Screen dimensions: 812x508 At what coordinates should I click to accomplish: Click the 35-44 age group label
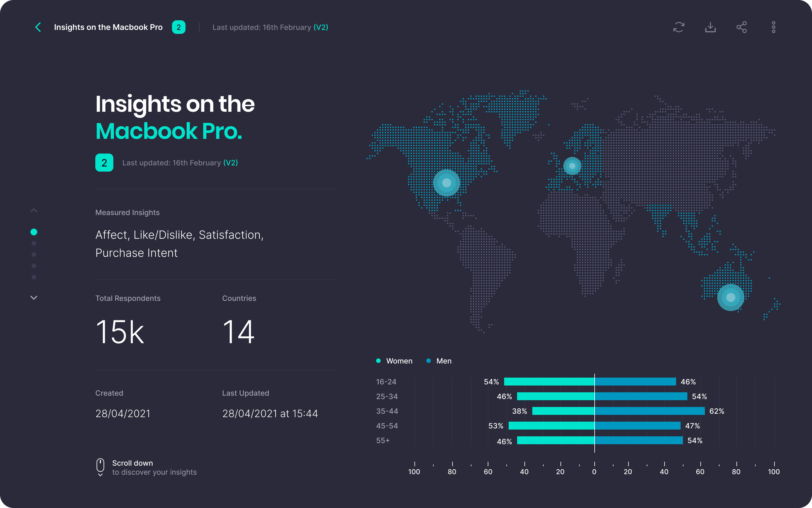click(x=387, y=411)
